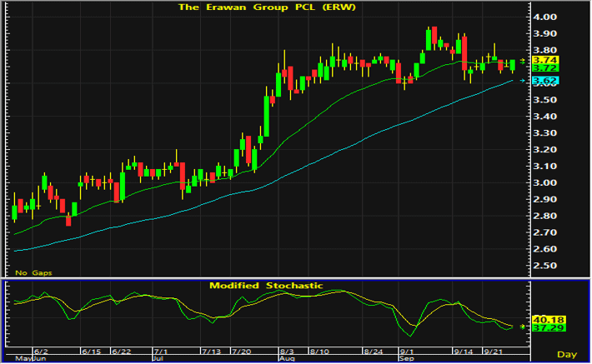Click the 2.50 price axis value
Image resolution: width=592 pixels, height=364 pixels.
544,266
